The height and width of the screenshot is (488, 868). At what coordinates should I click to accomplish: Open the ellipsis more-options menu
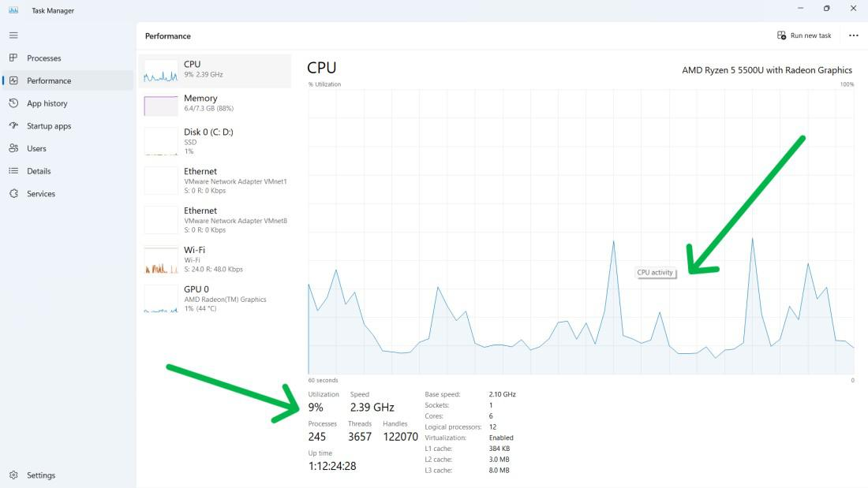click(x=853, y=35)
